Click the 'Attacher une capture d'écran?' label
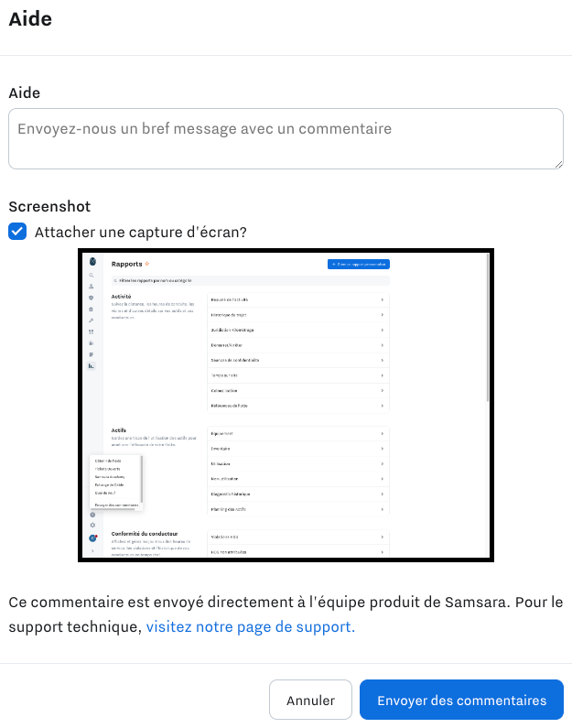 click(141, 233)
